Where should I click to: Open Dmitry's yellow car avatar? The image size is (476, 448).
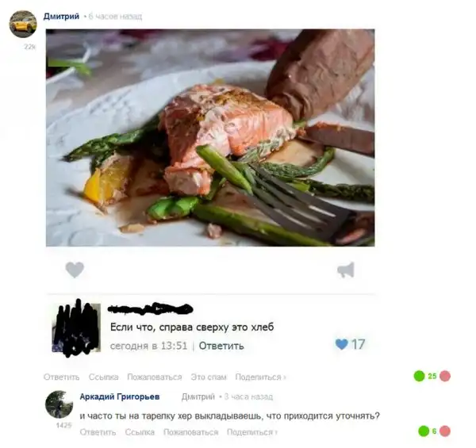(x=23, y=24)
